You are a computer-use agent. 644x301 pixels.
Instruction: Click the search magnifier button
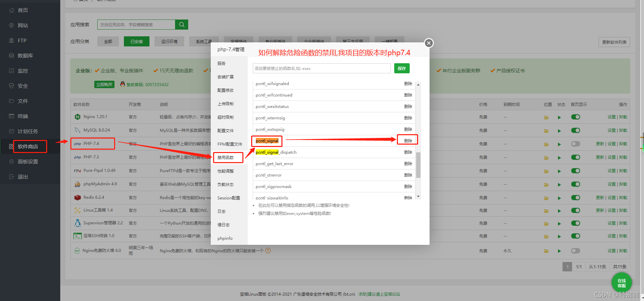coord(181,25)
